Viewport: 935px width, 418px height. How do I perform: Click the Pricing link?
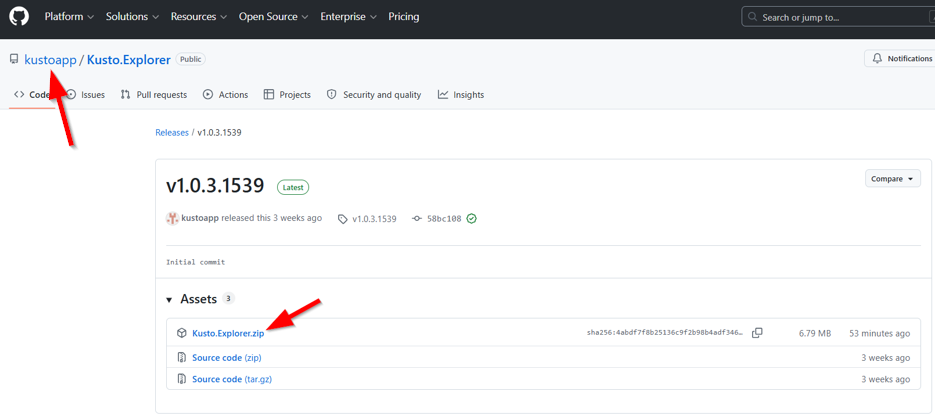coord(404,17)
